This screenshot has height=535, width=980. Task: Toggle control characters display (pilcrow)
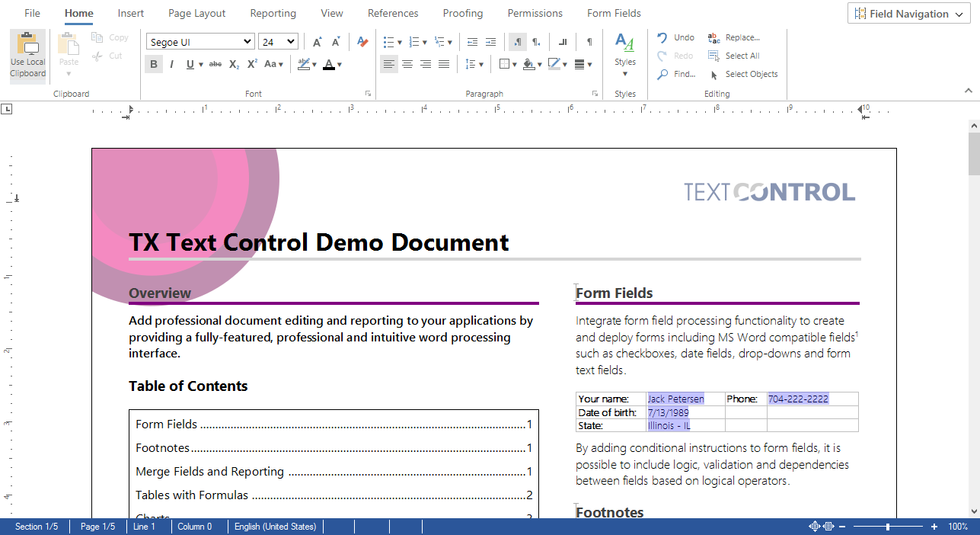coord(589,42)
